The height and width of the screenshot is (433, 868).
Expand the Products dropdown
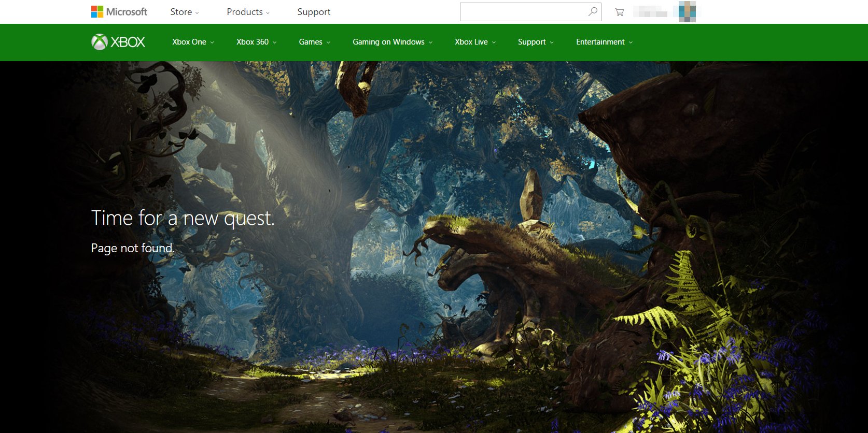[x=248, y=12]
